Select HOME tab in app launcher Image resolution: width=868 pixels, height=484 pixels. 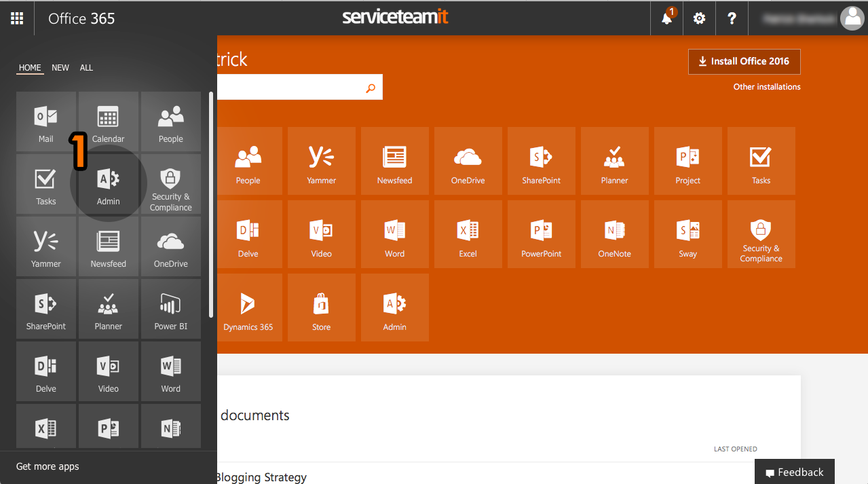click(30, 68)
